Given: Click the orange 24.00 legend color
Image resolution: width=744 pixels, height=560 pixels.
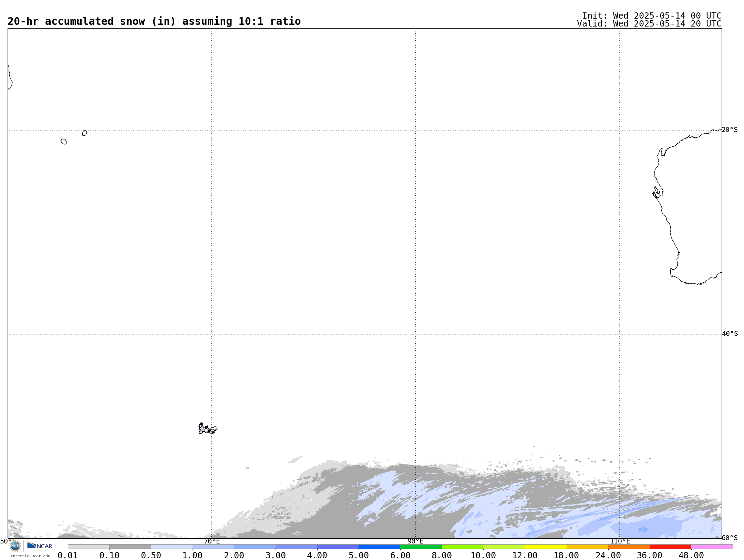Looking at the screenshot, I should pos(629,547).
